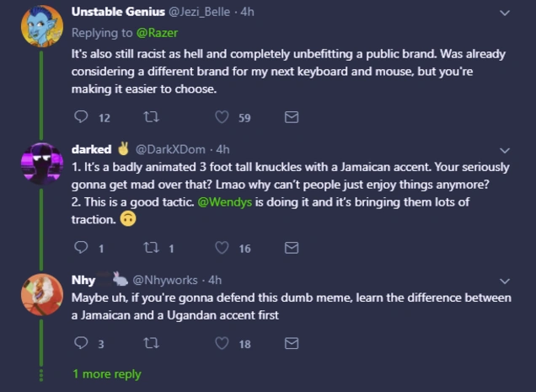Screen dimensions: 536x392
Task: Like darked's tweet with 16 likes
Action: pyautogui.click(x=222, y=248)
